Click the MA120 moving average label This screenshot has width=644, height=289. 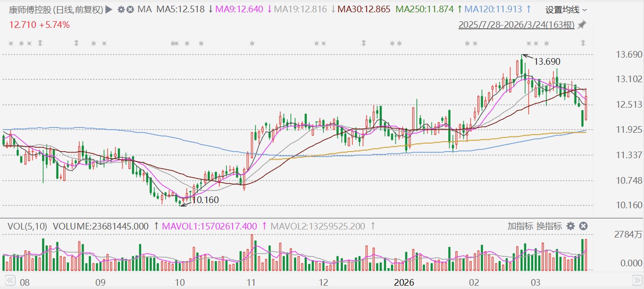click(x=493, y=9)
